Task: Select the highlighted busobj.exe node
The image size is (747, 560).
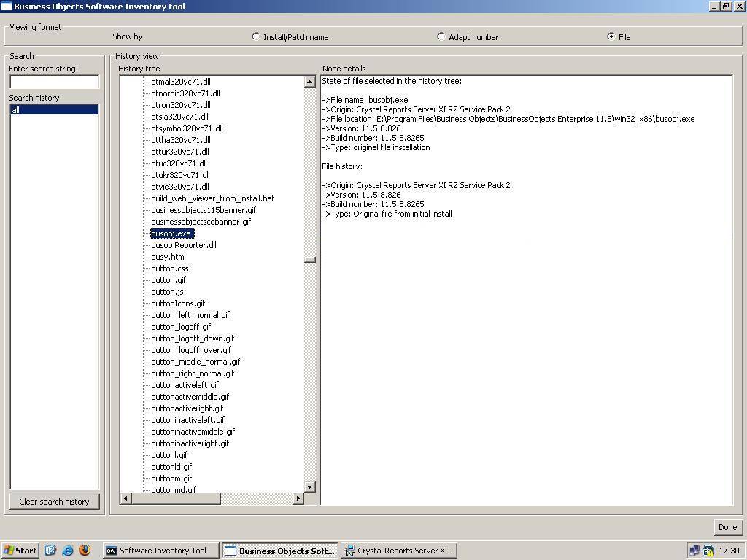Action: pyautogui.click(x=171, y=233)
